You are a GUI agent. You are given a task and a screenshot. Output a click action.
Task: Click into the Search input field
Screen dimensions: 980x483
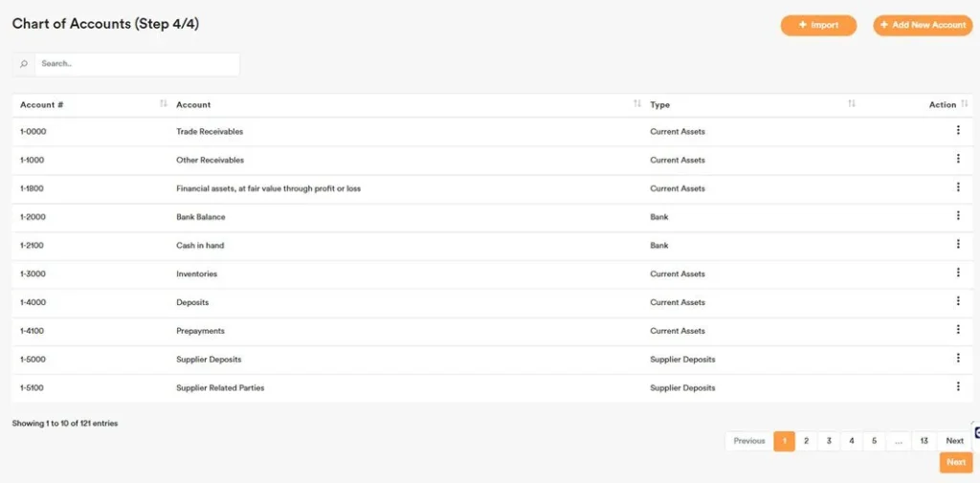tap(137, 64)
